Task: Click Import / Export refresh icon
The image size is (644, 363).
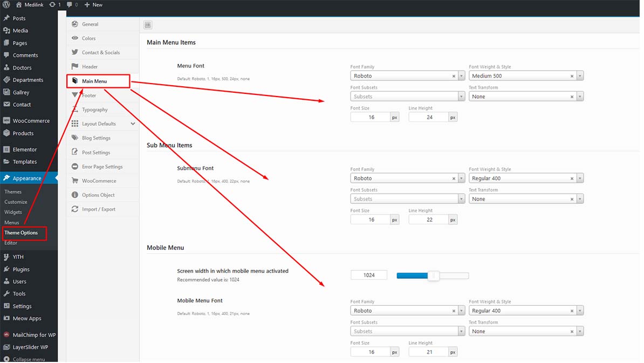Action: [x=75, y=209]
